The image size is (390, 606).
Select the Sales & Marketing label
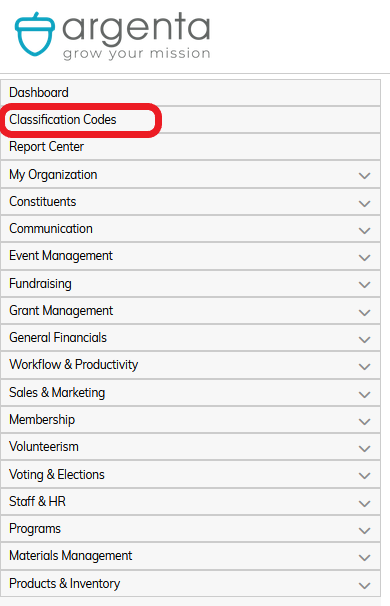[x=57, y=392]
